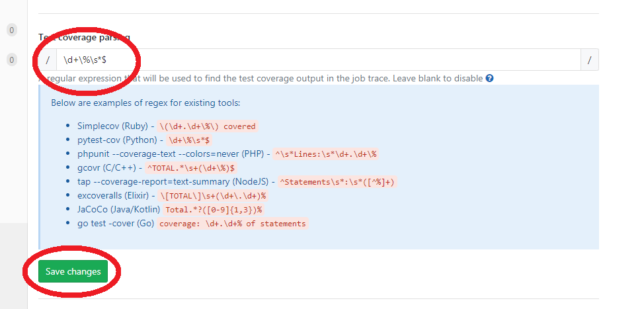The width and height of the screenshot is (644, 309).
Task: Select the Simplecov regex code snippet
Action: point(208,126)
